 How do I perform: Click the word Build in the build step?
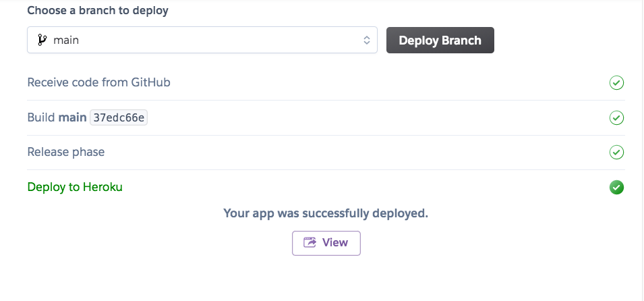pyautogui.click(x=40, y=117)
